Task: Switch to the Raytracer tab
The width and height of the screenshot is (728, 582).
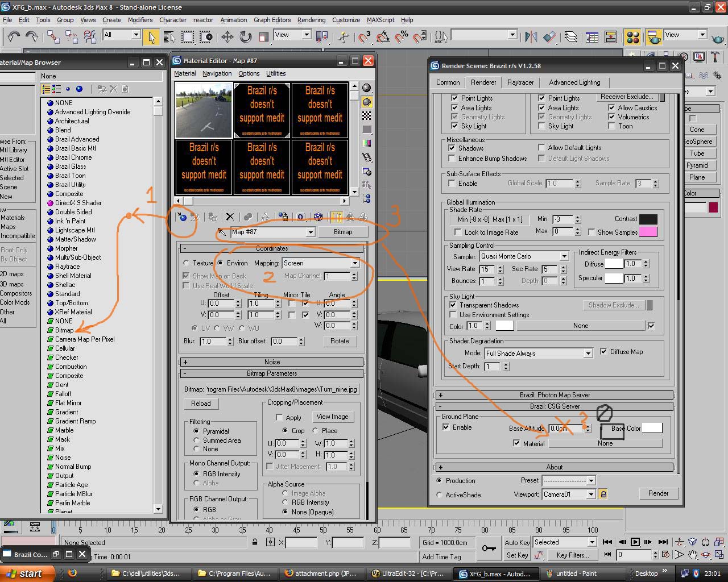Action: (x=520, y=82)
